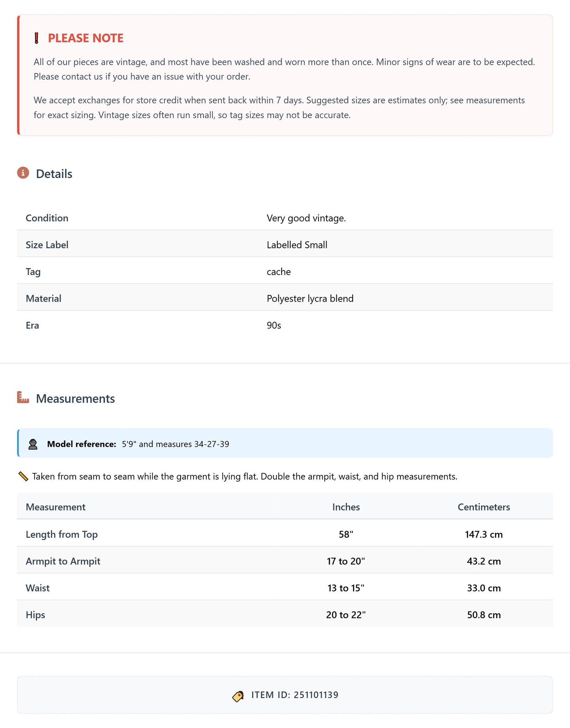Click the yellow measuring tape icon
570x728 pixels.
click(23, 477)
